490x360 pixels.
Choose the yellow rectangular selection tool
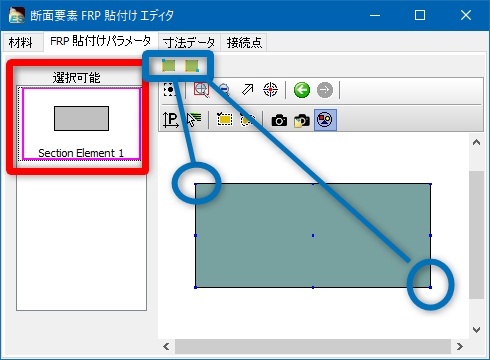[x=224, y=120]
